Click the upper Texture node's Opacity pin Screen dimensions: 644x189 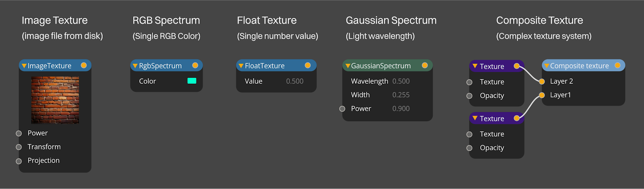pyautogui.click(x=469, y=96)
